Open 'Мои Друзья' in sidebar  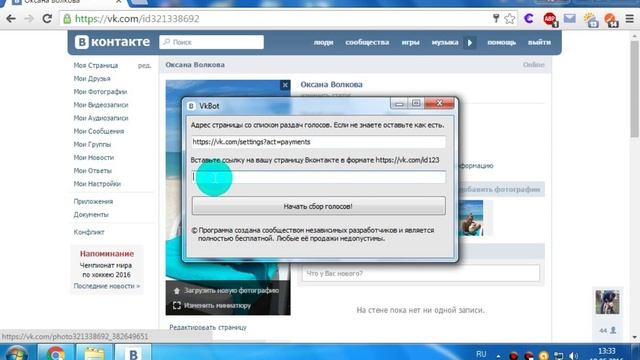pos(92,78)
